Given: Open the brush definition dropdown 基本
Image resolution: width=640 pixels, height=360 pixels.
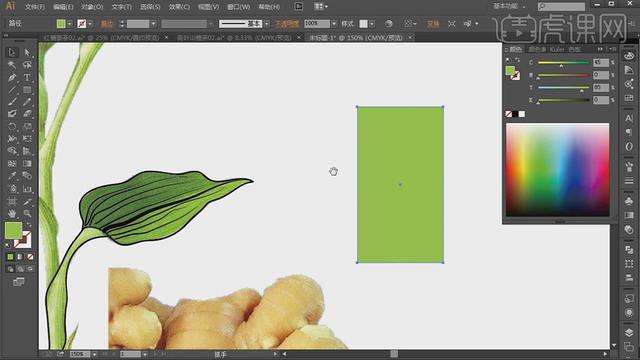Looking at the screenshot, I should (x=267, y=24).
